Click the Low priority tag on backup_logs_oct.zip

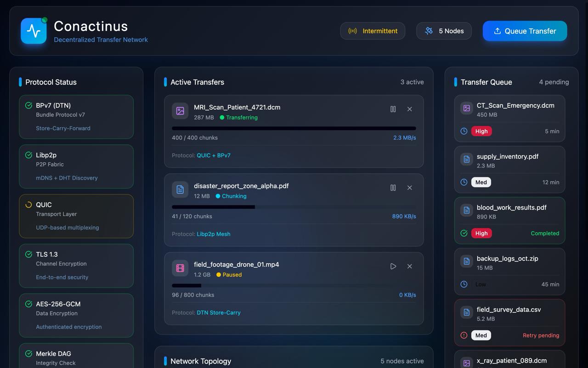click(481, 284)
